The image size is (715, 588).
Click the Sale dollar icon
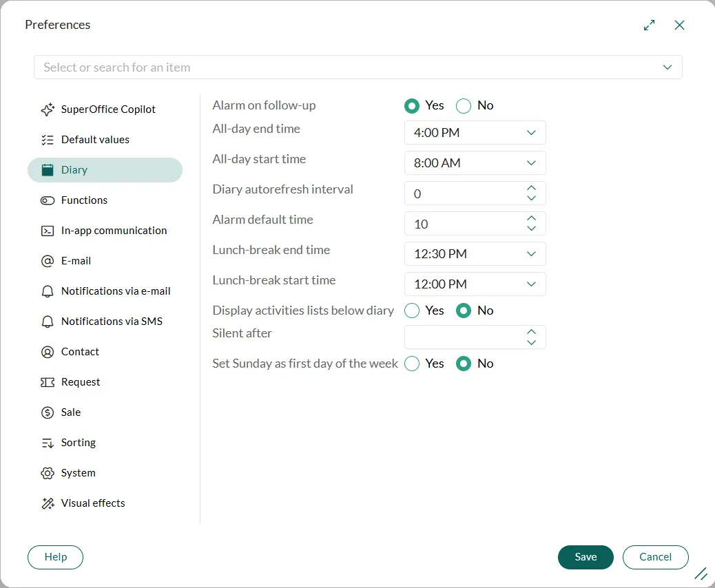tap(48, 412)
